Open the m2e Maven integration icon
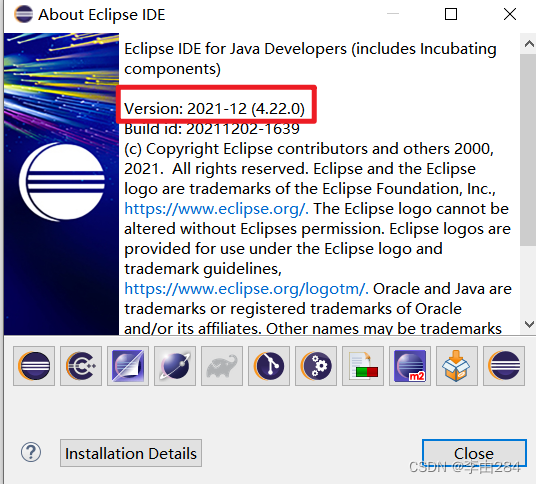Screen dimensions: 536x484 pyautogui.click(x=410, y=366)
